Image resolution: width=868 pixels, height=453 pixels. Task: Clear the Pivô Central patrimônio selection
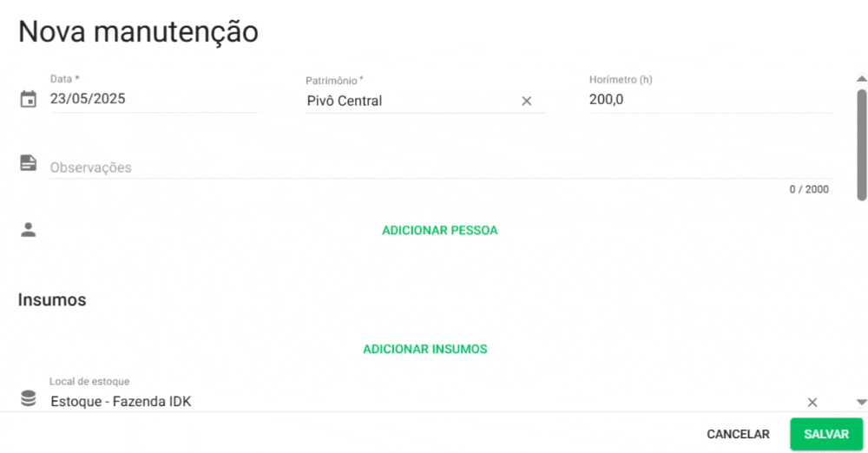526,101
